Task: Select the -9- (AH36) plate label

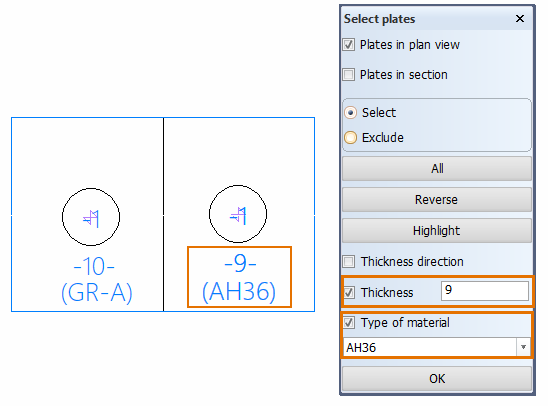Action: tap(239, 278)
